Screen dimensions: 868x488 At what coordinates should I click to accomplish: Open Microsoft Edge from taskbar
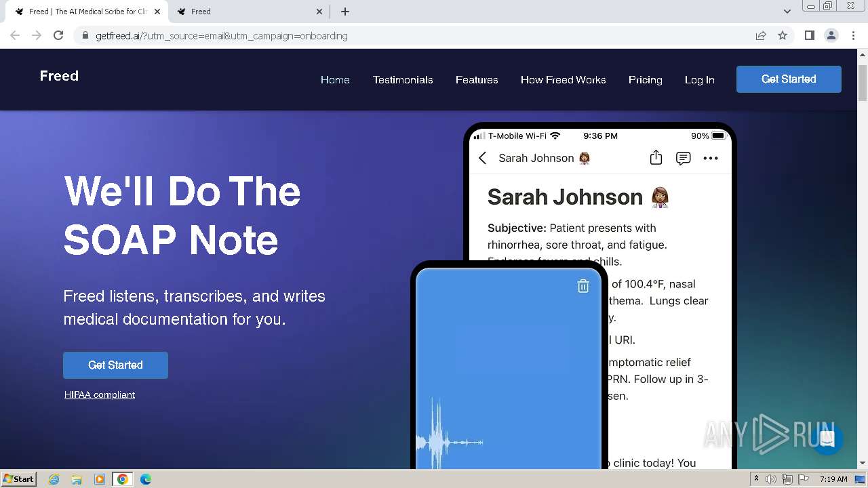point(146,479)
